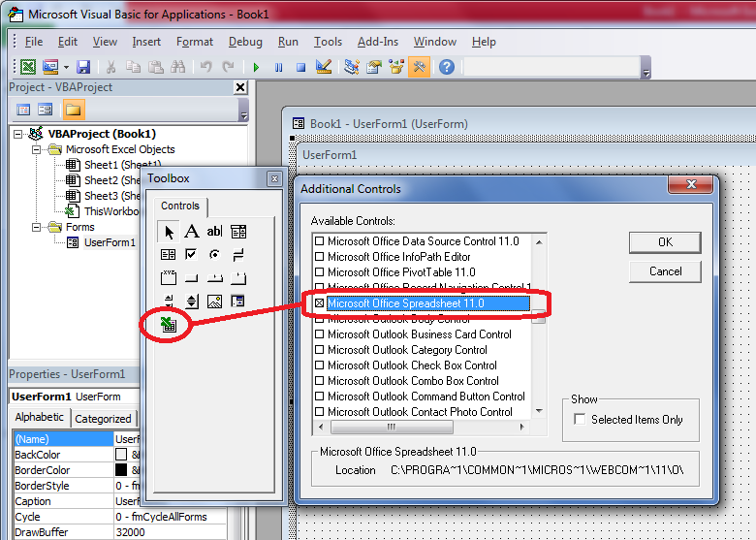Click the controls list scroll-up arrow
Viewport: 756px width, 540px height.
[x=539, y=242]
